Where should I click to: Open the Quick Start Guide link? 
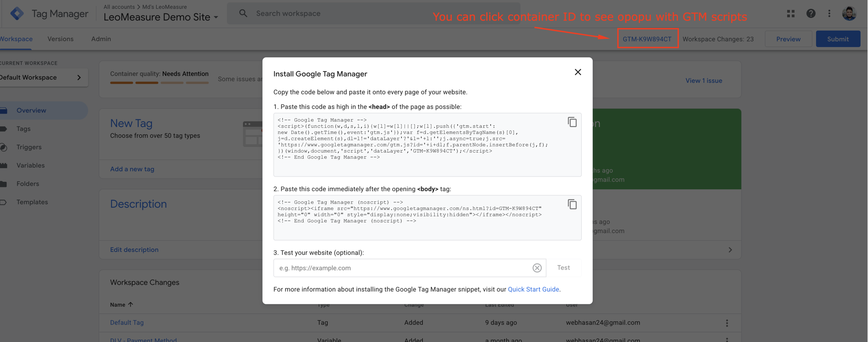tap(533, 289)
